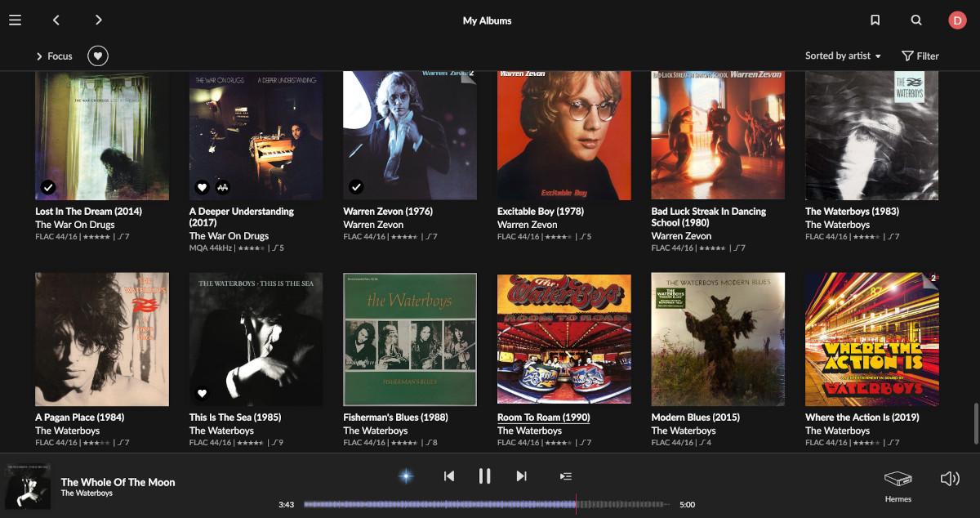Open the A Pagan Place cover art
980x518 pixels.
tap(102, 339)
